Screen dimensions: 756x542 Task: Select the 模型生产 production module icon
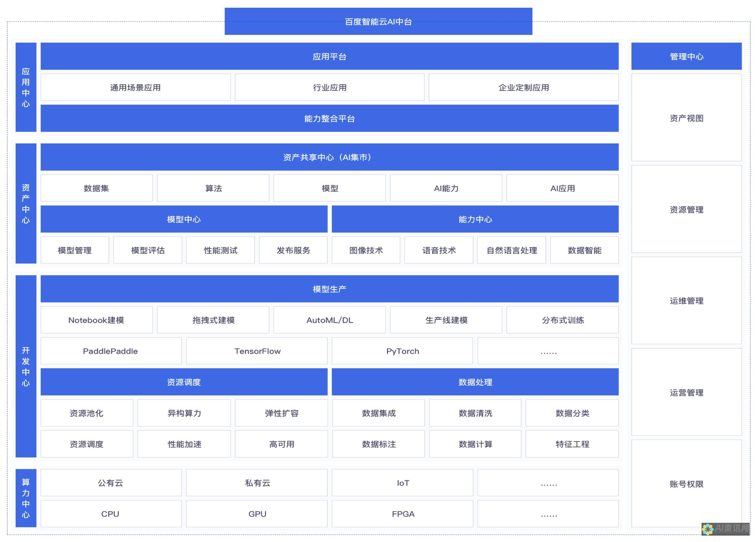329,289
